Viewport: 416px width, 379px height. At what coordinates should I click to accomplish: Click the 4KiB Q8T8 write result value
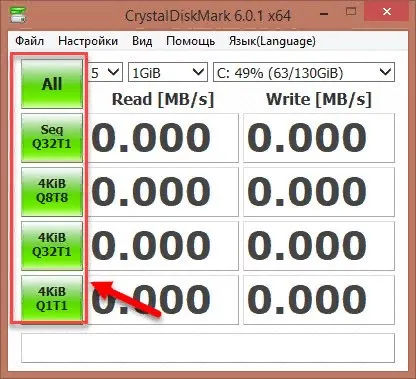[319, 192]
